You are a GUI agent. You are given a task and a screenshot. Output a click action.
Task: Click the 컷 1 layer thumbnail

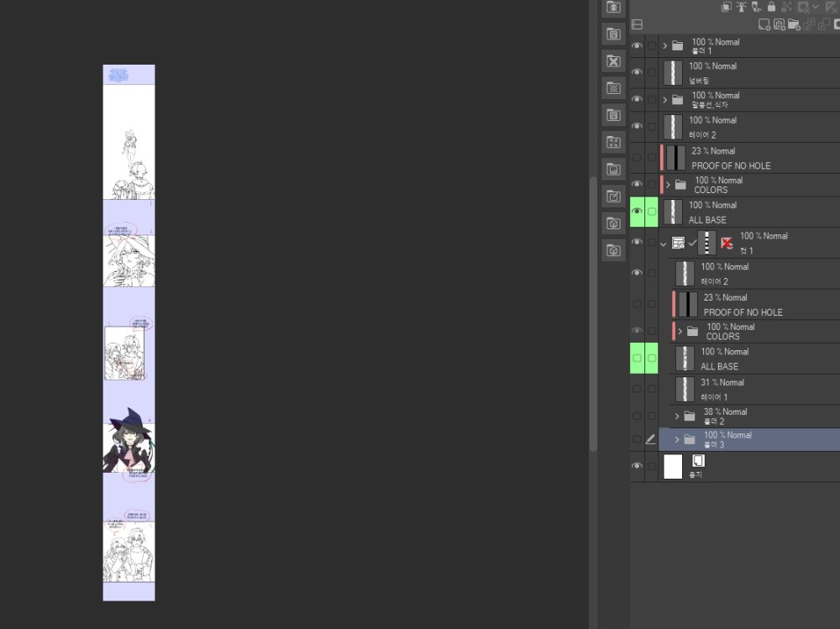coord(706,243)
